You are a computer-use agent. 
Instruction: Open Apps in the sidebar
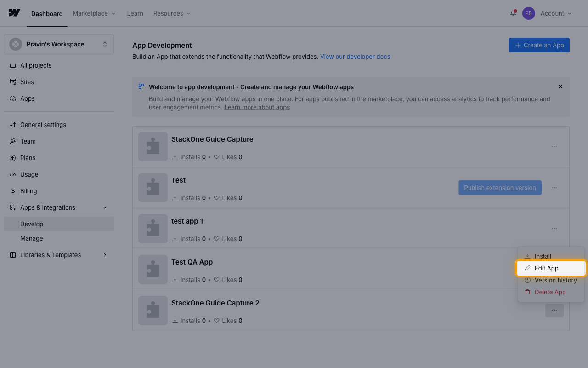tap(59, 98)
